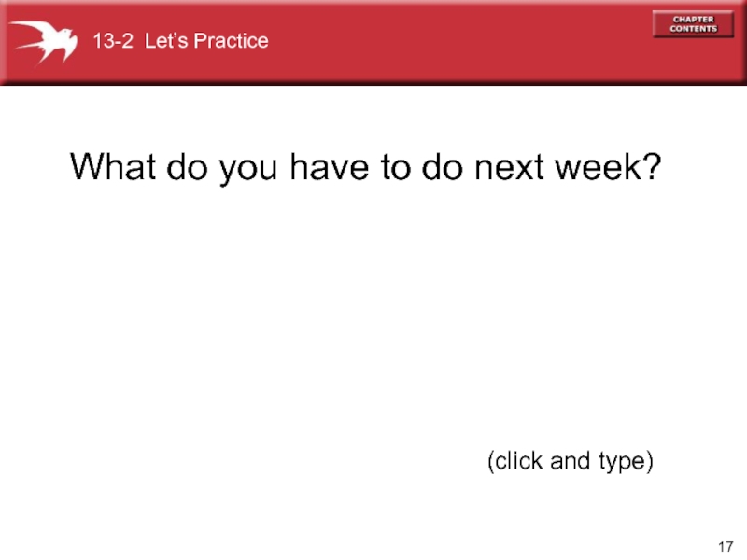
Task: Click the "13-2 Let's Practice" header title
Action: 179,41
